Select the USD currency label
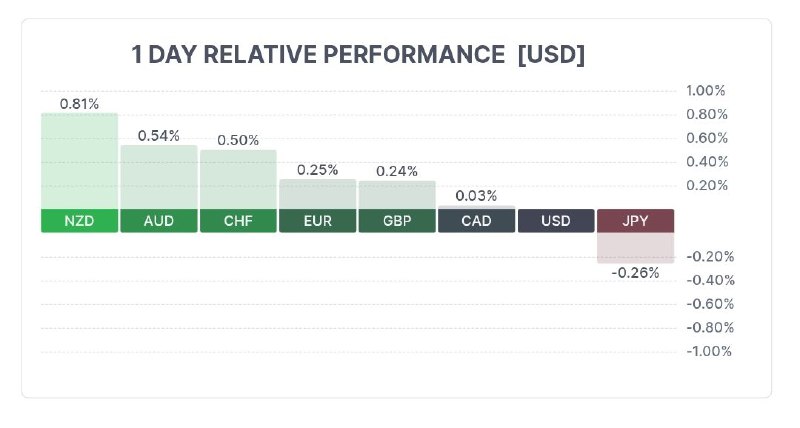Image resolution: width=800 pixels, height=428 pixels. [x=556, y=221]
